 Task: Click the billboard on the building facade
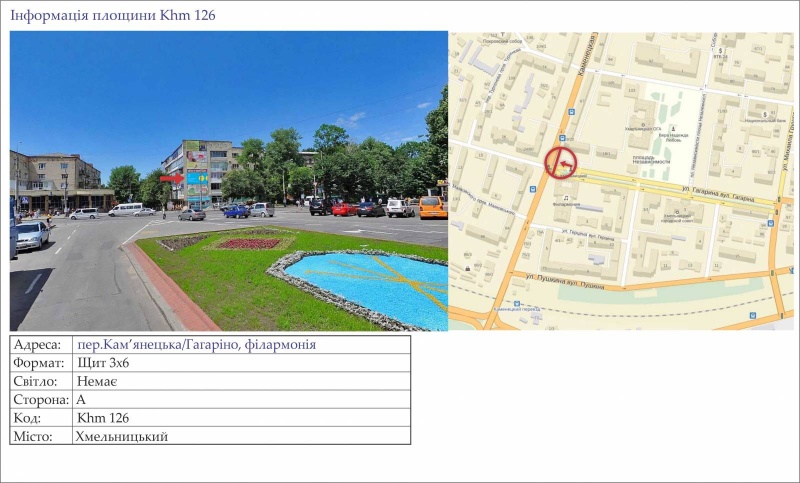click(x=197, y=175)
